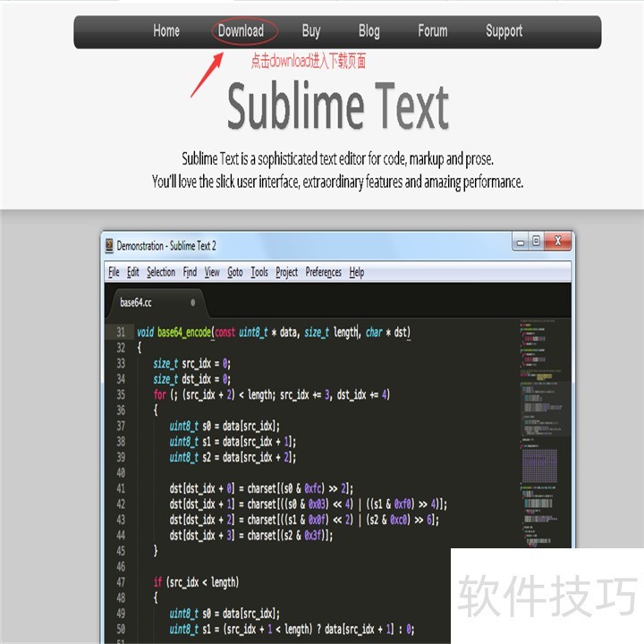Screen dimensions: 644x644
Task: Open the Tools menu
Action: [259, 272]
